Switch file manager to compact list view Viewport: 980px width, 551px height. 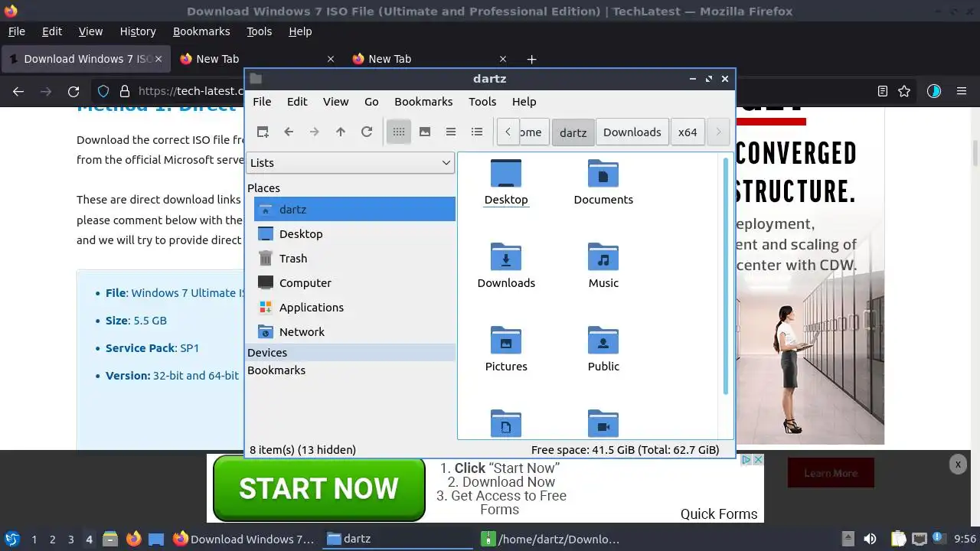pos(451,132)
